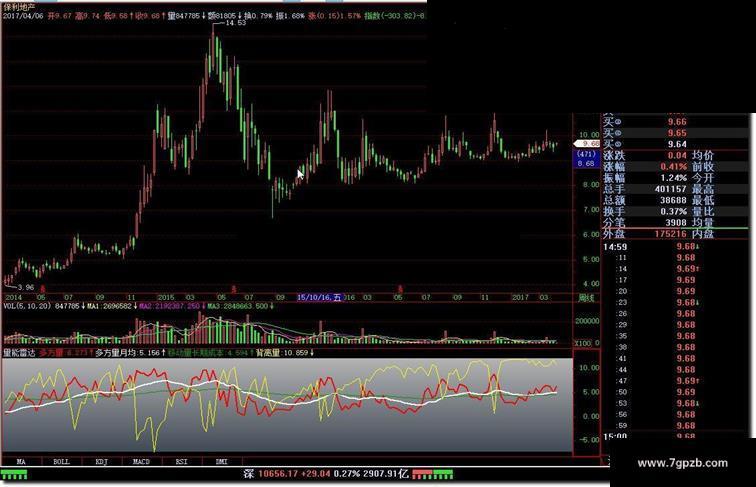Click the 振幅 1.24% value
This screenshot has height=487, width=756.
click(674, 178)
